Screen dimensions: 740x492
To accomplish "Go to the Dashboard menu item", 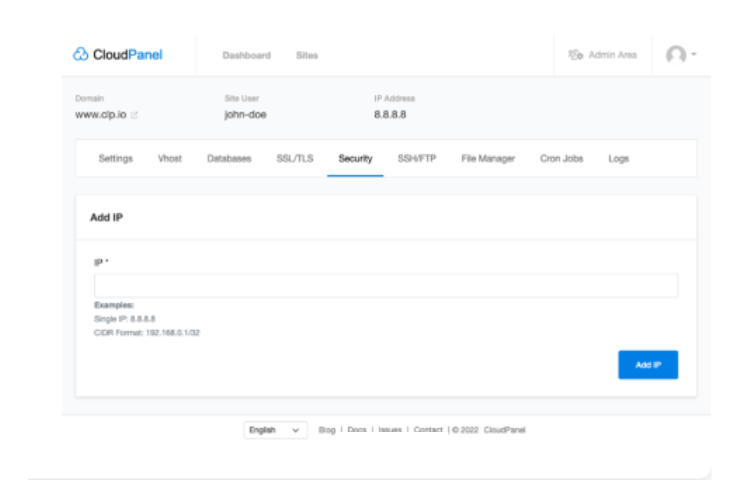I will click(246, 55).
